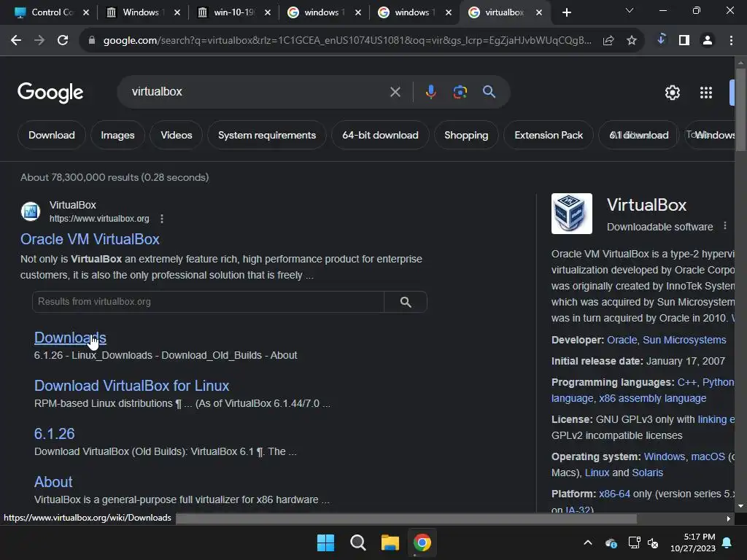Go back to the previous page
This screenshot has height=560, width=747.
[16, 41]
